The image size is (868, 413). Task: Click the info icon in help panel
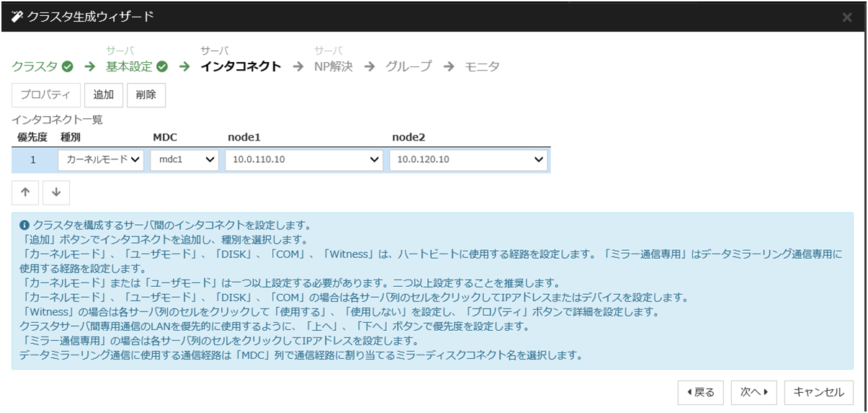coord(24,224)
